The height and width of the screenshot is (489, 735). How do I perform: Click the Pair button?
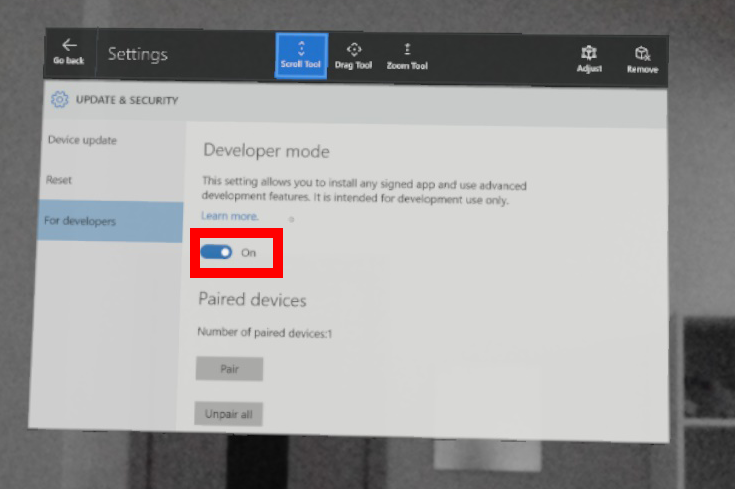229,369
